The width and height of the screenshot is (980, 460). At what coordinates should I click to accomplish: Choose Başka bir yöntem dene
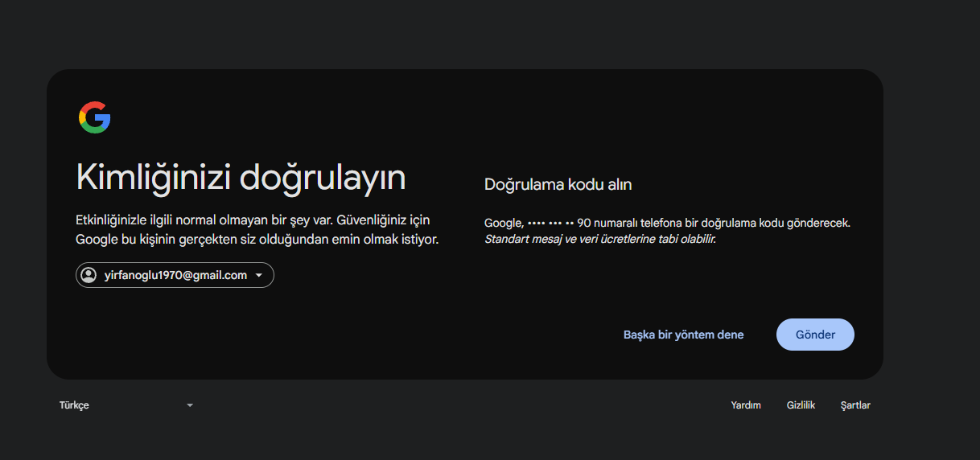click(x=684, y=335)
